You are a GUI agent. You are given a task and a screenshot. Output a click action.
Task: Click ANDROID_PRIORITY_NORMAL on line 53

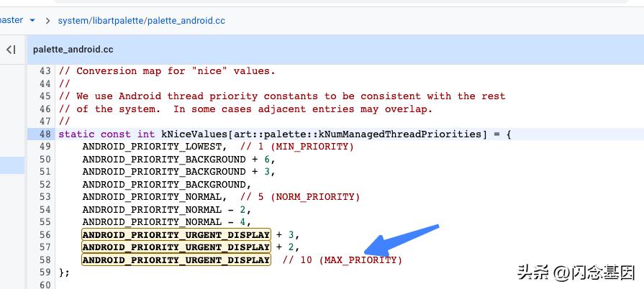(x=152, y=197)
